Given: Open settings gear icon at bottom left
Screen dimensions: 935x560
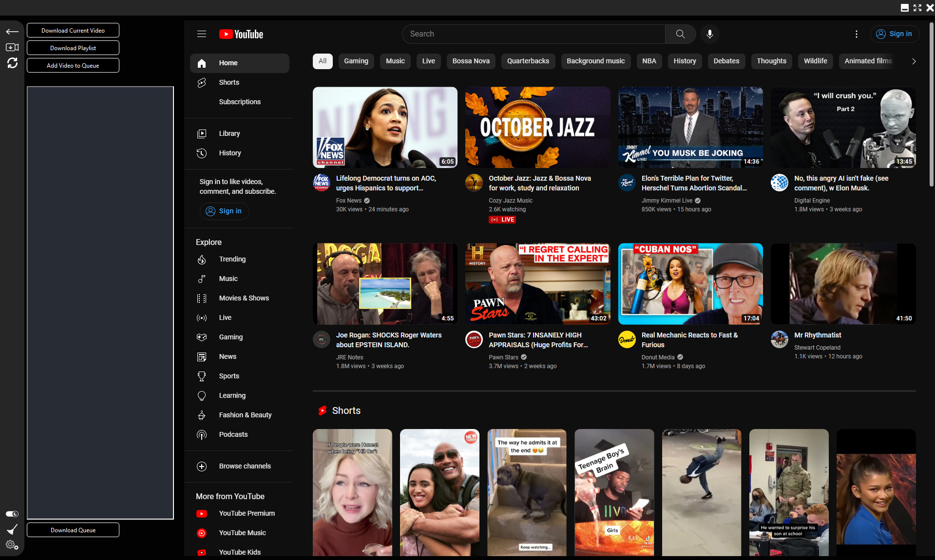Looking at the screenshot, I should 12,545.
